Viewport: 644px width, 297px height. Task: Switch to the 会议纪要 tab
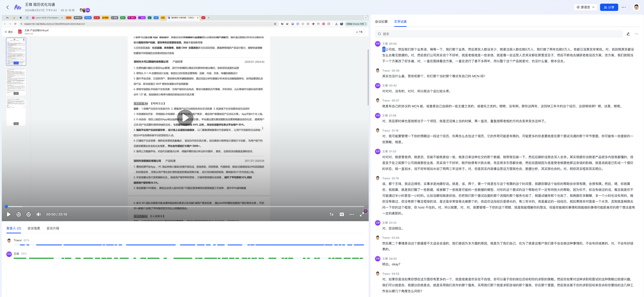tap(381, 22)
